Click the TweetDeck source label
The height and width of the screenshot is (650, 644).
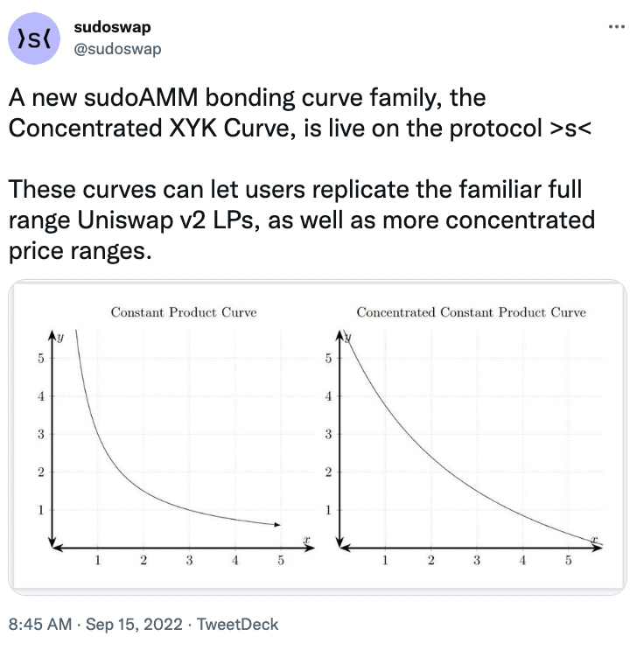point(237,625)
